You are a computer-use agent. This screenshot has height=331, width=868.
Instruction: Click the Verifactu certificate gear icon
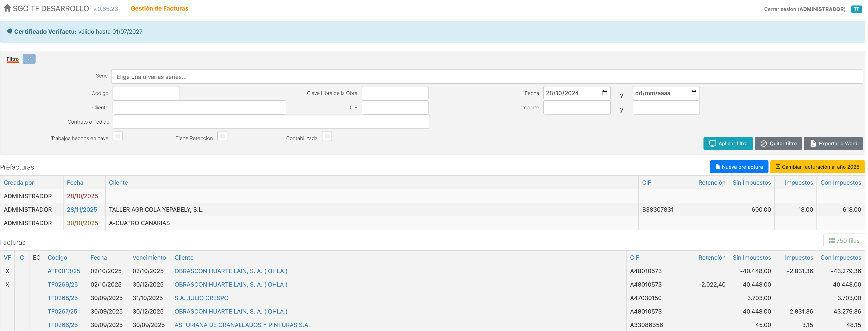pos(9,31)
